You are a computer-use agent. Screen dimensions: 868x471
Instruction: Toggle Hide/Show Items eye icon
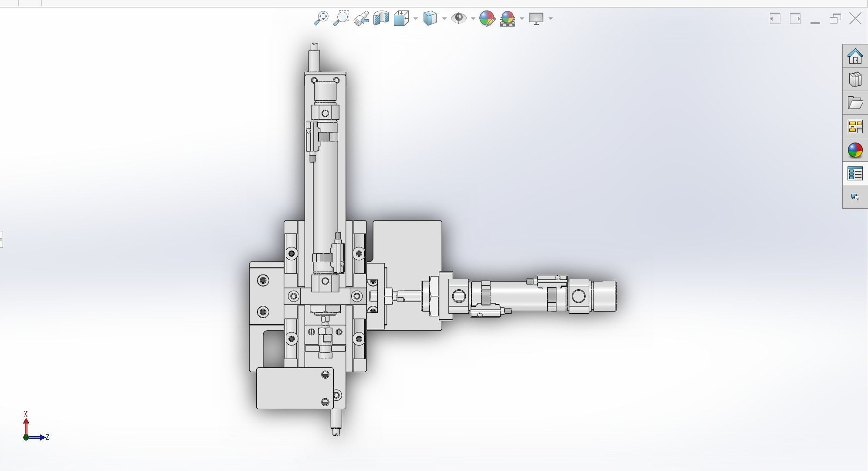click(458, 18)
